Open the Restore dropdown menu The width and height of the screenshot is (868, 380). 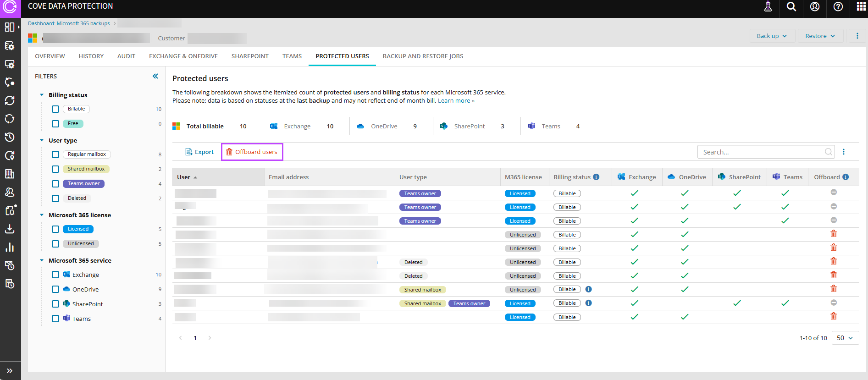tap(820, 36)
